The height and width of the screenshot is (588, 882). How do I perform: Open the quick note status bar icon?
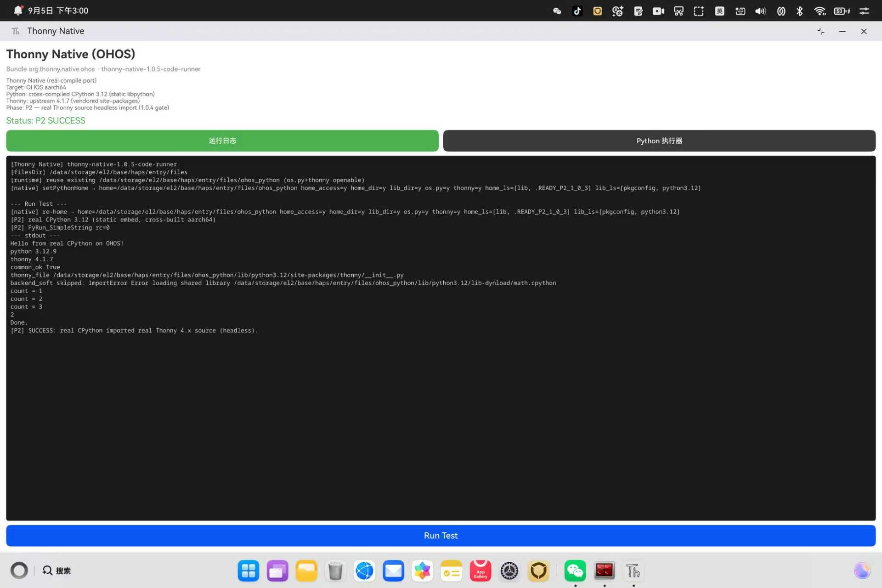pos(638,11)
